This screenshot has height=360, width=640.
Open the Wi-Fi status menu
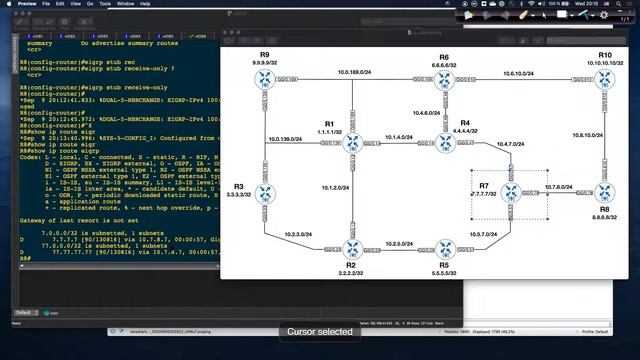531,4
